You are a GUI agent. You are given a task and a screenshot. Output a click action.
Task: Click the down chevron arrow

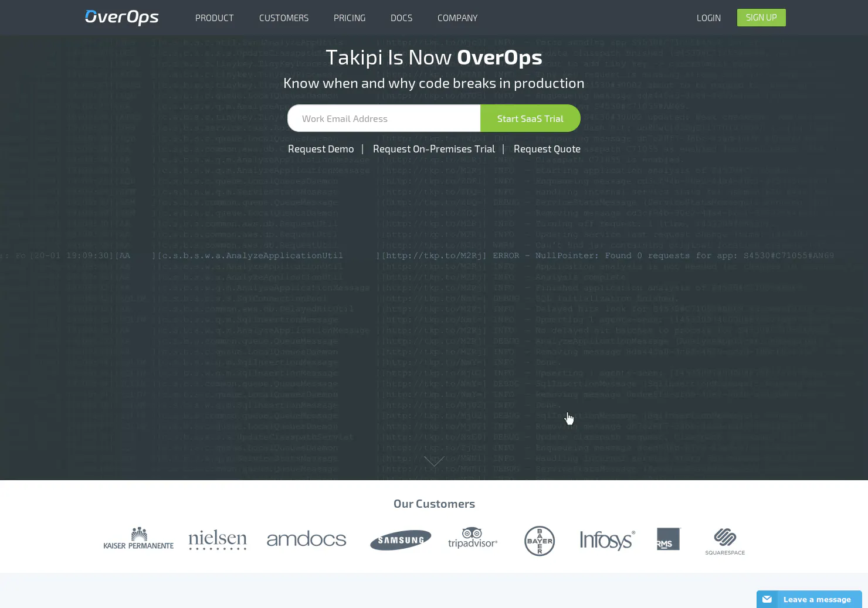pos(434,461)
